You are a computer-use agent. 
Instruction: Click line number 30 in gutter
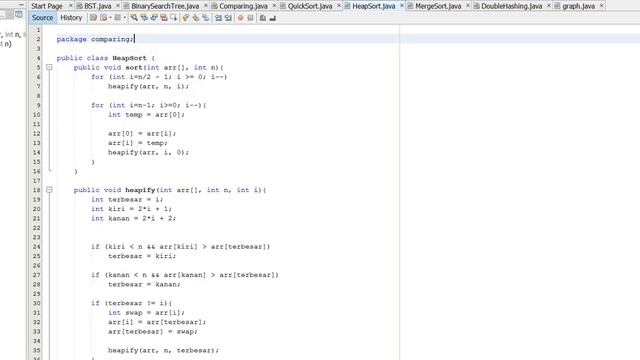[x=37, y=303]
